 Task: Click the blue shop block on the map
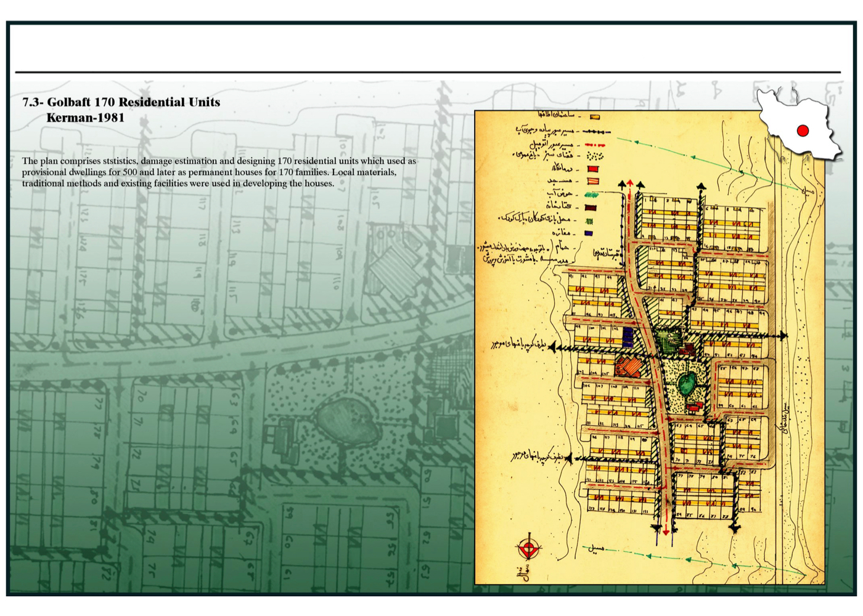pos(628,337)
